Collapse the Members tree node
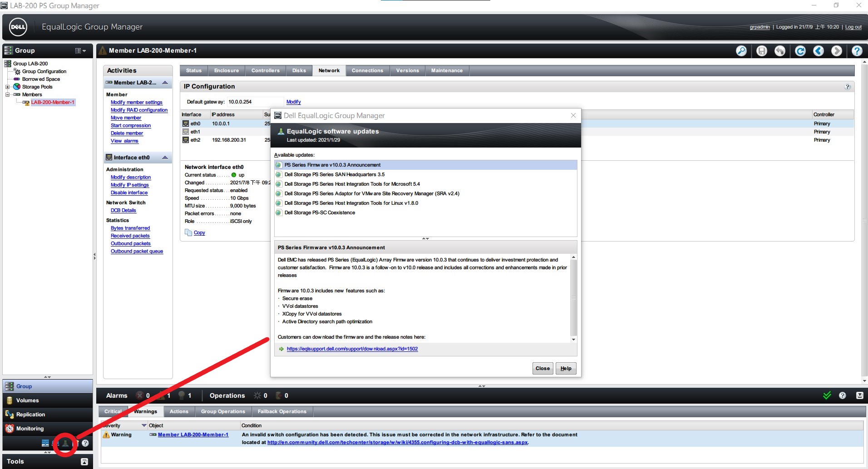The width and height of the screenshot is (868, 469). click(7, 95)
